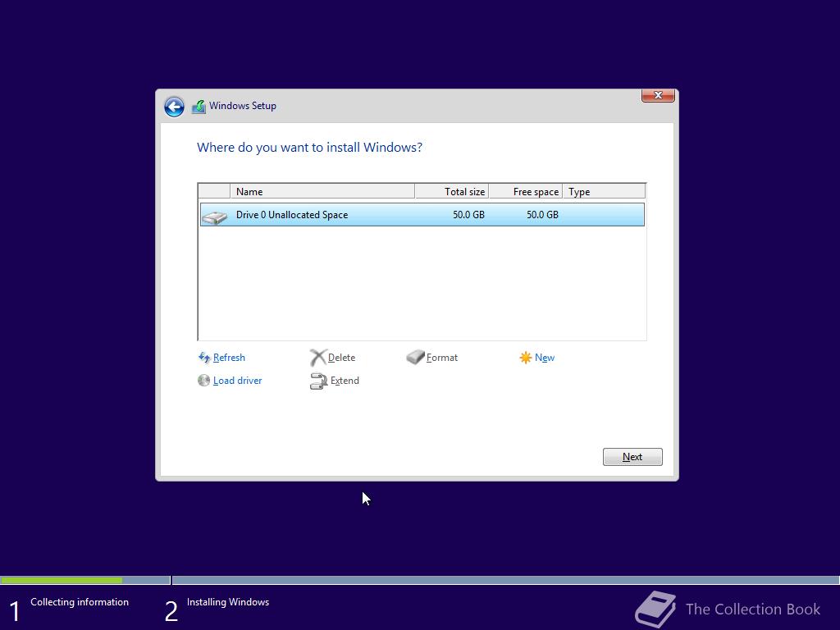Click the "Windows Setup" title text
This screenshot has width=840, height=630.
tap(243, 106)
